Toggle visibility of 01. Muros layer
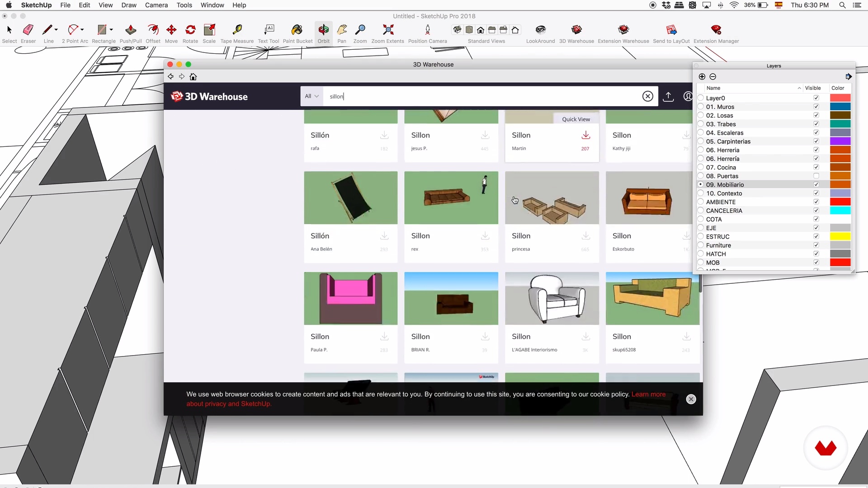The image size is (868, 488). pos(816,107)
